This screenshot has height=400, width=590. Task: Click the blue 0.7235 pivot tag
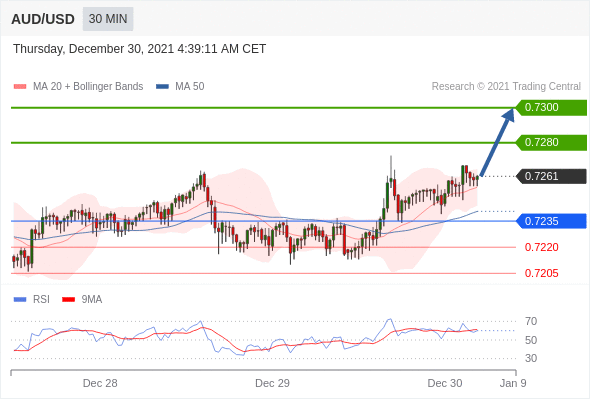click(x=551, y=221)
